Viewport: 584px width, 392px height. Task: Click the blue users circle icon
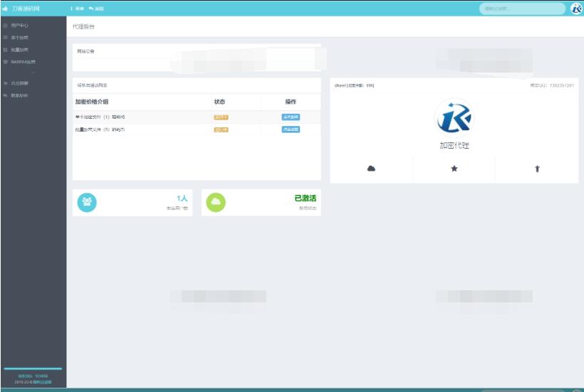pos(87,203)
